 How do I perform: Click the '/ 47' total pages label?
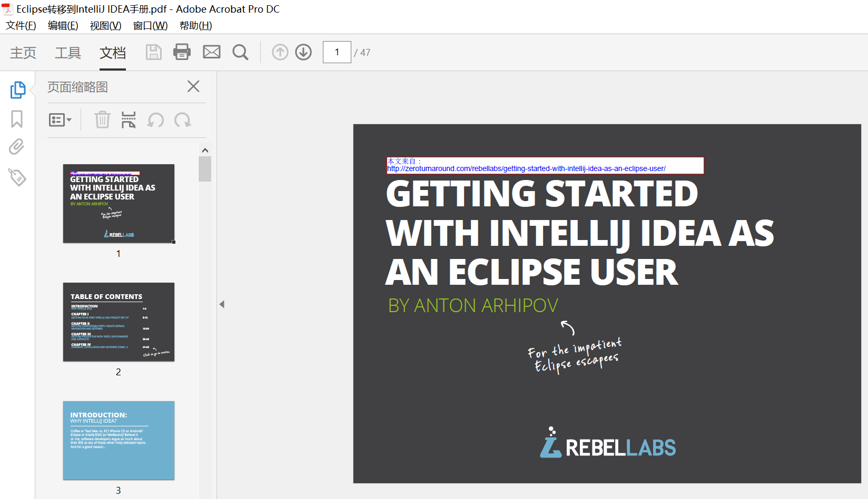[x=362, y=53]
